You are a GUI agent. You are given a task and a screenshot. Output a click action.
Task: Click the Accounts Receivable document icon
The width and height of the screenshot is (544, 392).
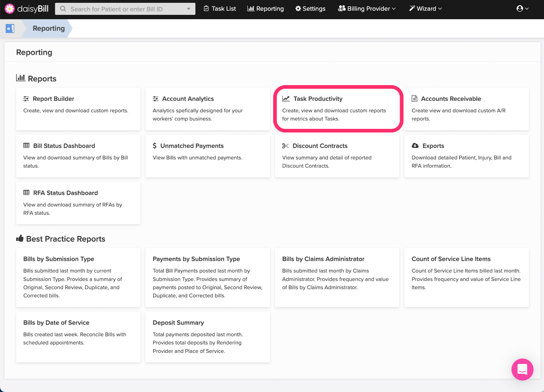(x=414, y=99)
